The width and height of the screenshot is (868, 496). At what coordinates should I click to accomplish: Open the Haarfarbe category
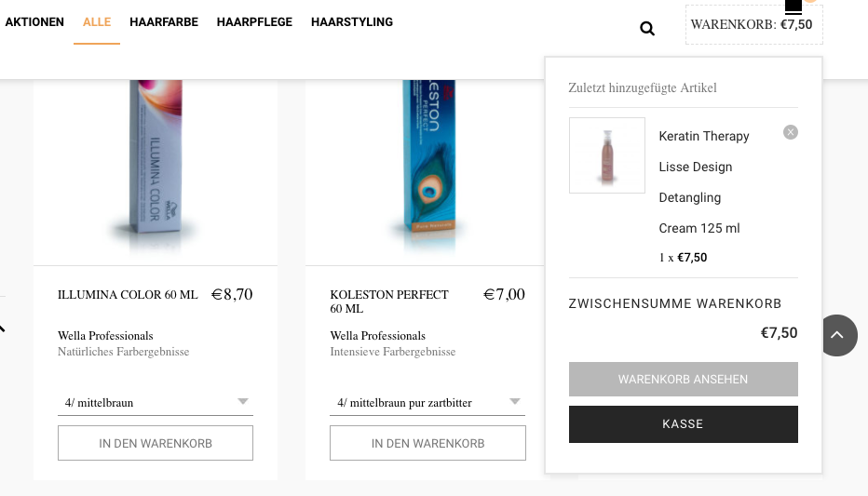point(164,22)
